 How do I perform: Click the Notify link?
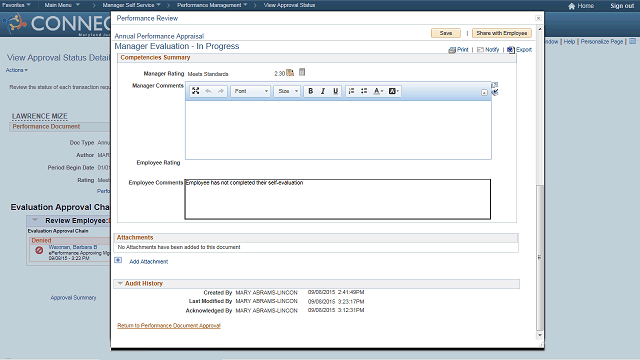coord(492,50)
